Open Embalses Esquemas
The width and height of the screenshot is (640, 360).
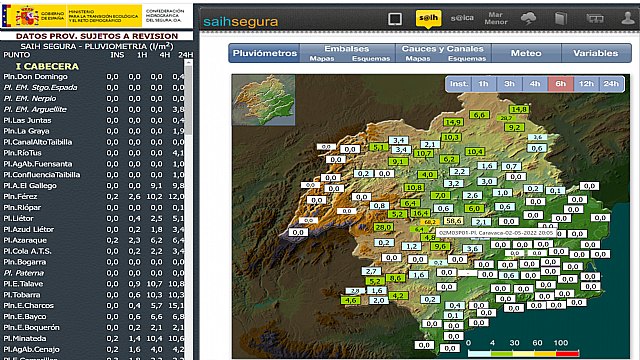point(371,58)
